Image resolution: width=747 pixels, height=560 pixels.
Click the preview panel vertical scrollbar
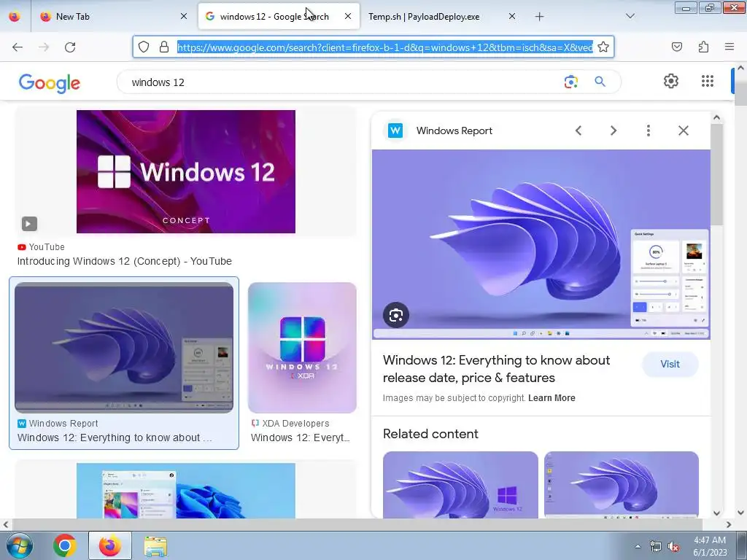[716, 174]
